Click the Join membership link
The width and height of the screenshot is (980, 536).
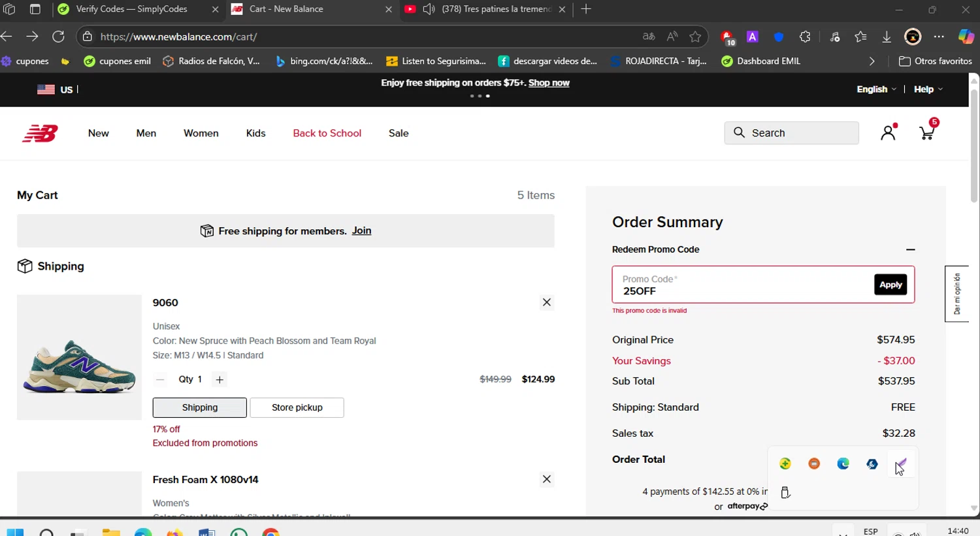coord(361,230)
